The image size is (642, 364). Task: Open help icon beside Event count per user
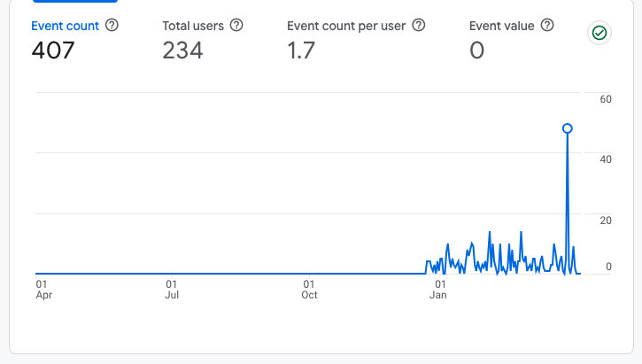(419, 26)
